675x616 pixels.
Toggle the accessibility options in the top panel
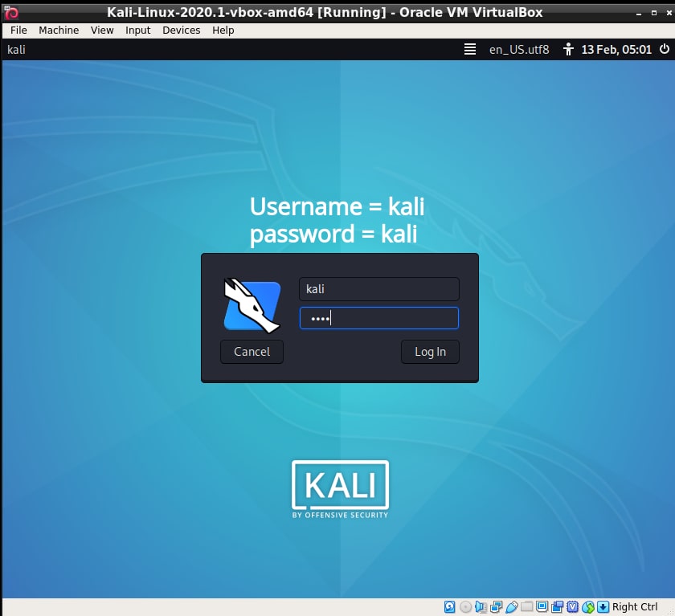pos(568,49)
